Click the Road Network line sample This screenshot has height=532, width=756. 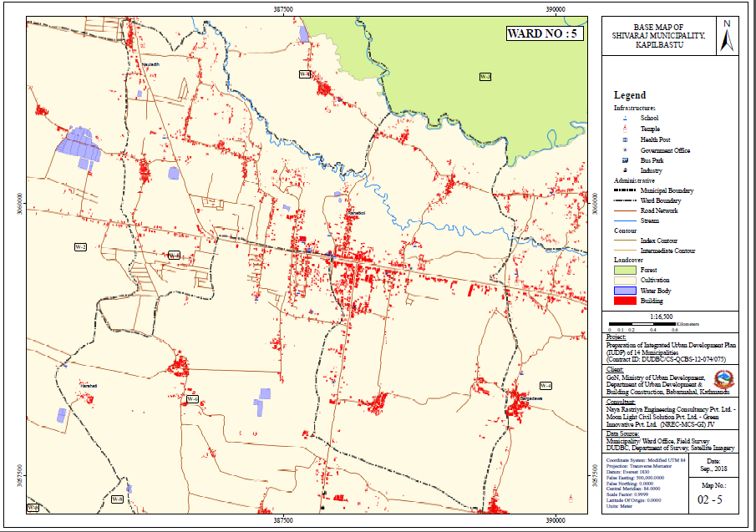[624, 210]
